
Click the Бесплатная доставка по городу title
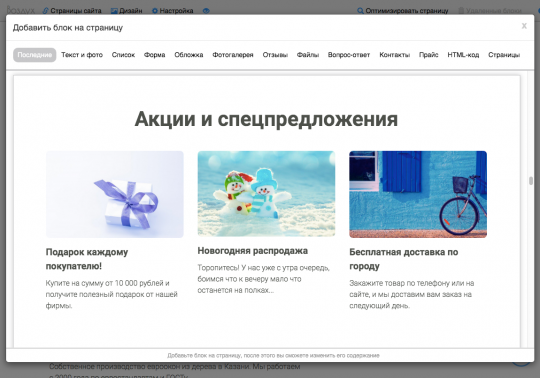point(404,259)
